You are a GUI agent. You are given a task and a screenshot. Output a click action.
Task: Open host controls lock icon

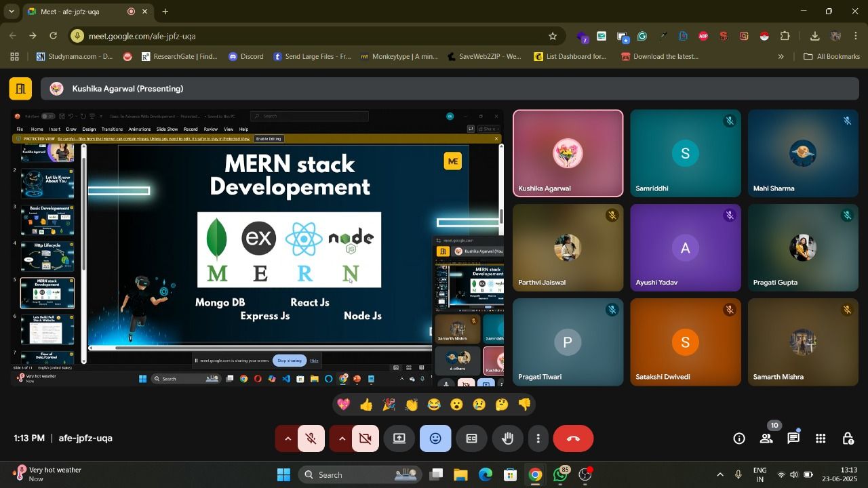click(848, 439)
